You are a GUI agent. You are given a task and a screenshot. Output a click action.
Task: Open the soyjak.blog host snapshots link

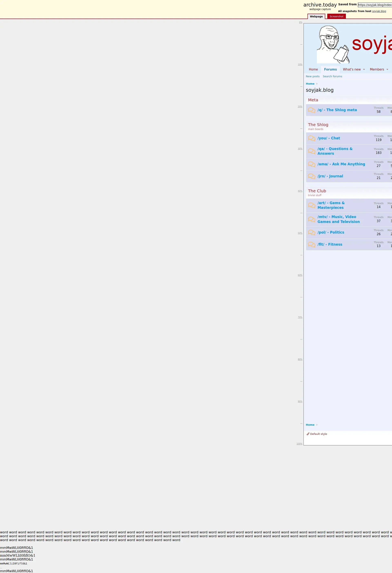[379, 11]
